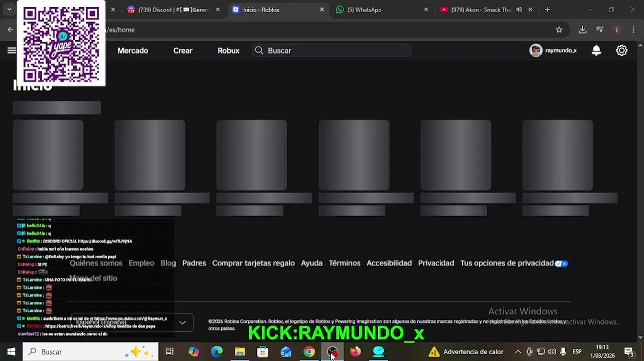Open a new browser tab
Viewport: 644px width, 361px height.
547,10
